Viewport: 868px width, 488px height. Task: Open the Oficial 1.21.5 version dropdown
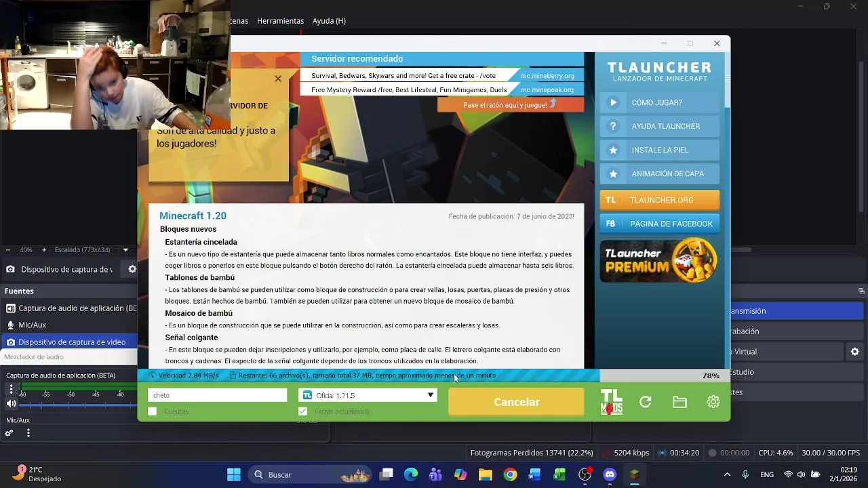pos(369,395)
